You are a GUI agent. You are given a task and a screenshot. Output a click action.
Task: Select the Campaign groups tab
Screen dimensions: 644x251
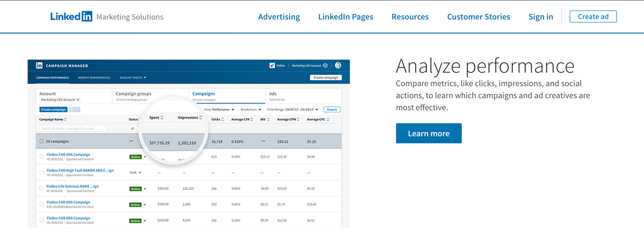click(150, 96)
